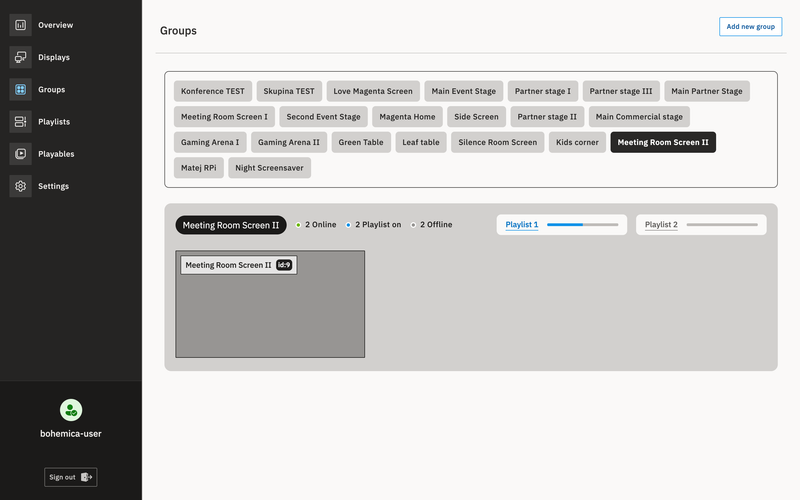Image resolution: width=800 pixels, height=500 pixels.
Task: Open the Playlists menu label
Action: click(54, 121)
